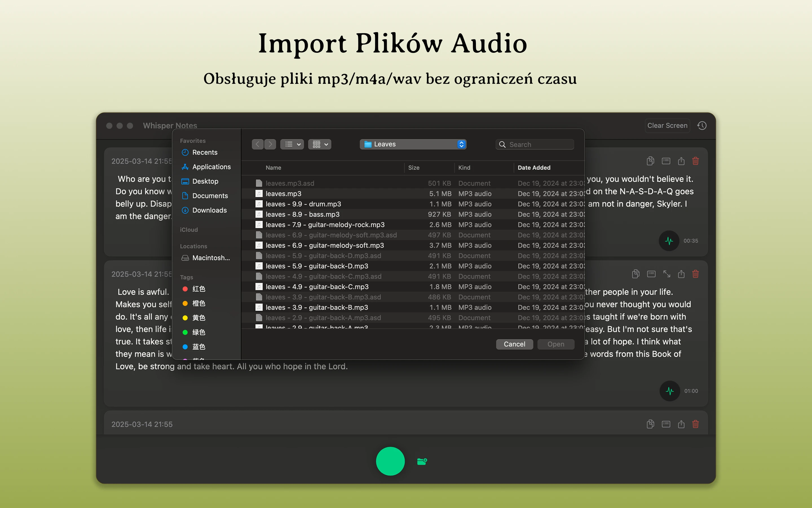Select leaves - 7.9 - guitar-melody-rock.mp3

coord(413,224)
